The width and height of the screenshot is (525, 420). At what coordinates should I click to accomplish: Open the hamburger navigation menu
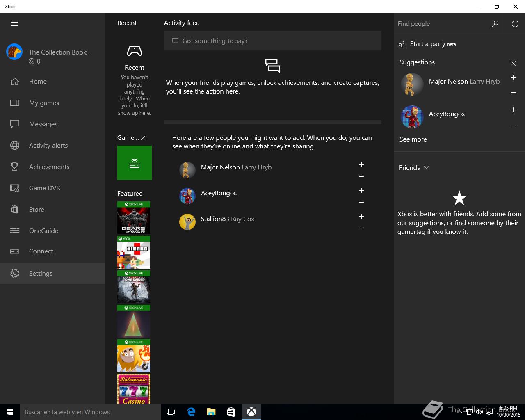coord(15,24)
